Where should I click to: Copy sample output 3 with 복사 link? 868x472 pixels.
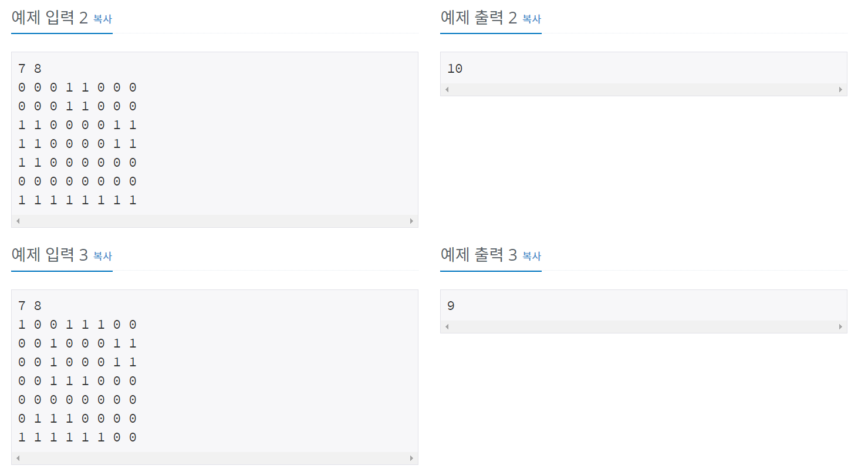(532, 257)
